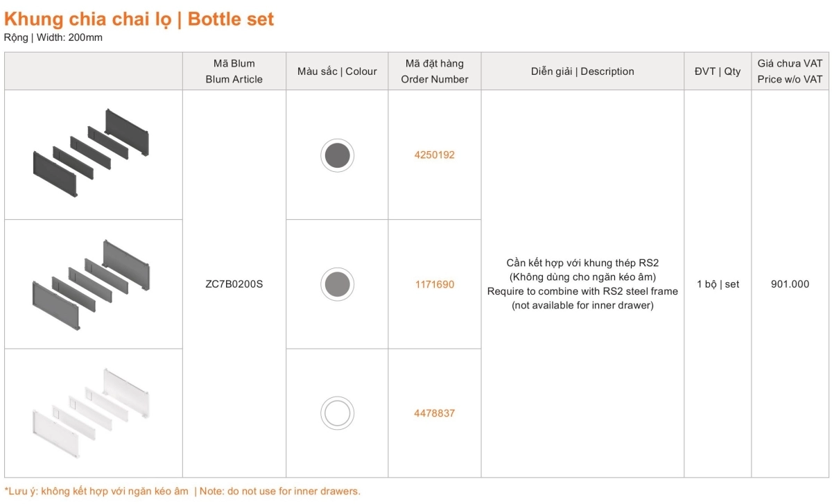Click the price 901.000

click(x=790, y=284)
